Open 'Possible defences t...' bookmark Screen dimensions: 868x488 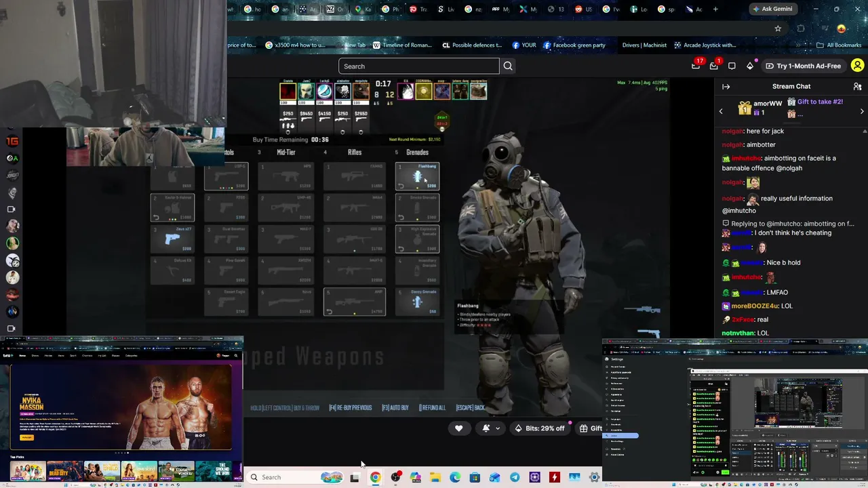coord(472,45)
